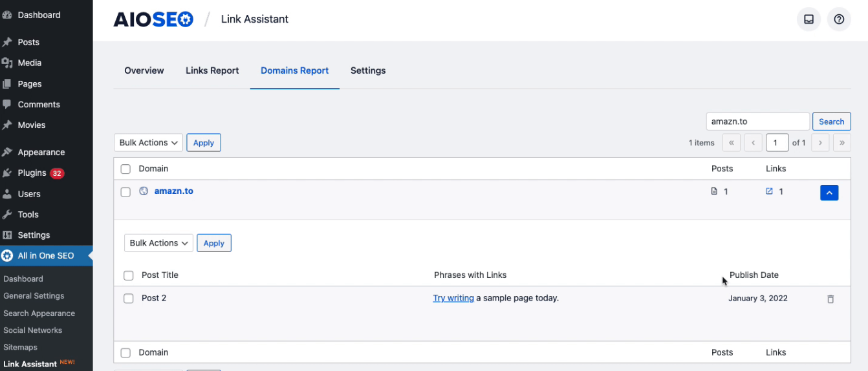
Task: Open the amazn.to domain link
Action: point(174,191)
